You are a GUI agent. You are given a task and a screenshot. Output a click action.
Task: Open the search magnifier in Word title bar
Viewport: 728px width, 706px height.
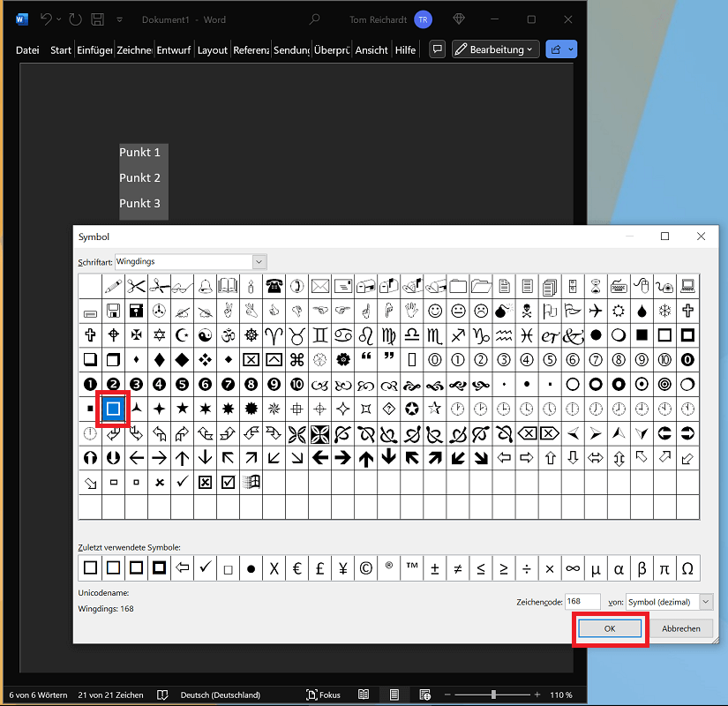pyautogui.click(x=314, y=19)
